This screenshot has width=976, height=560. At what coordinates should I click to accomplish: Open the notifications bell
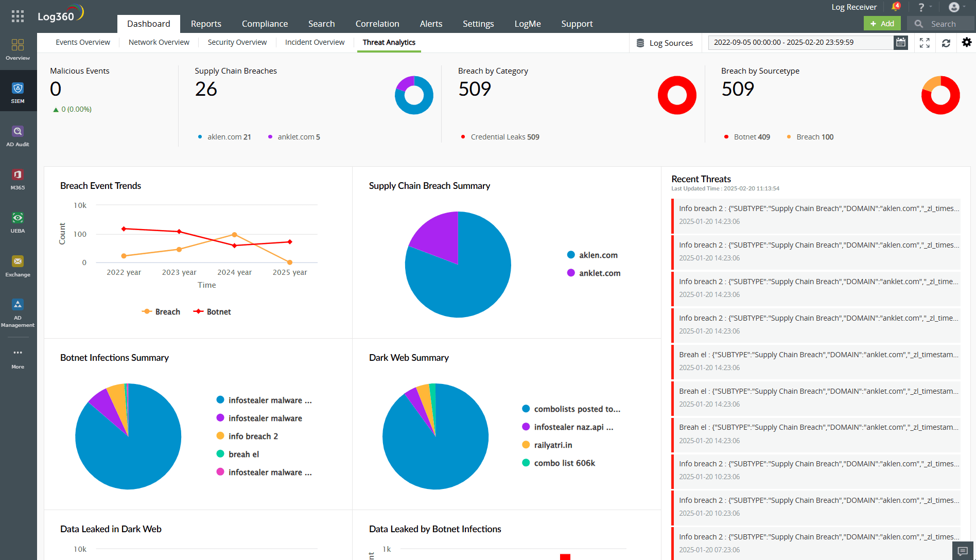[896, 7]
